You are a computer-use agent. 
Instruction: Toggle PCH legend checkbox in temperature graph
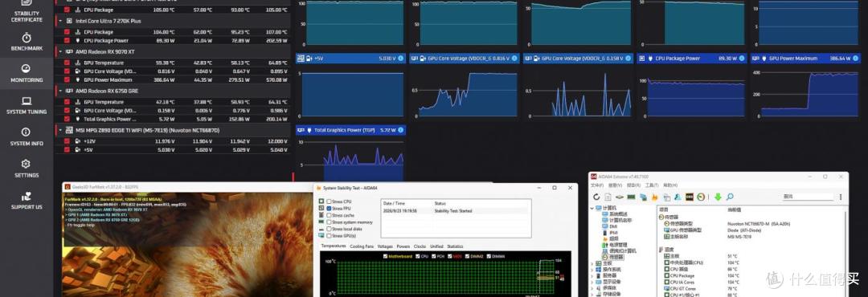pyautogui.click(x=433, y=256)
